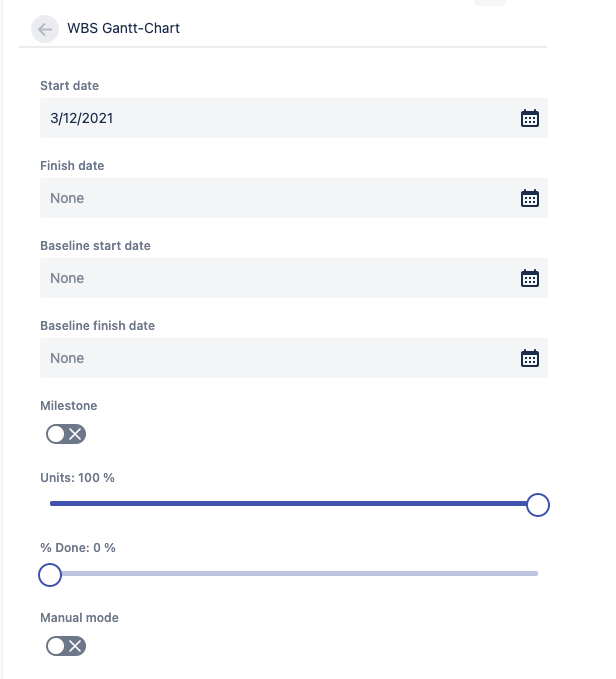Click the Manual mode label text

pos(79,618)
